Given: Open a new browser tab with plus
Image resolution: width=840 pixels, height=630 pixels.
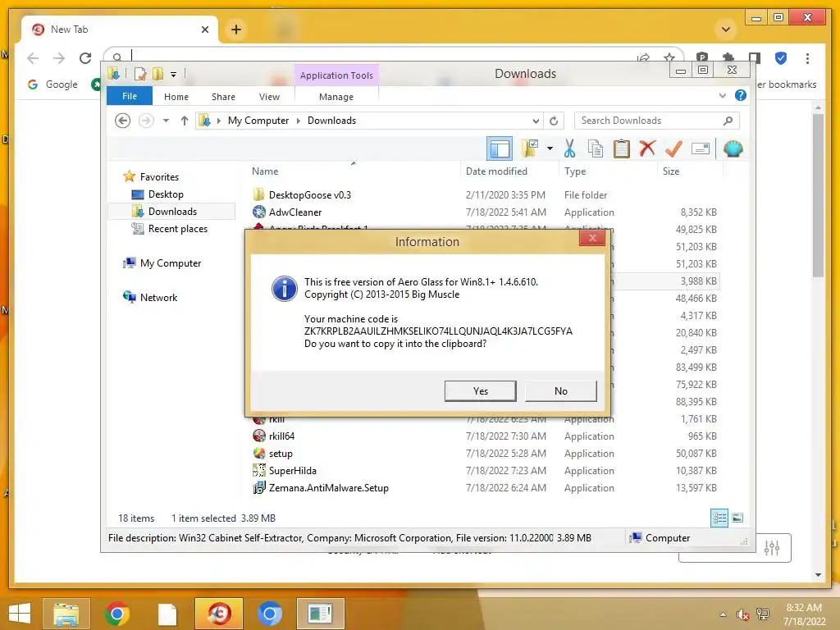Looking at the screenshot, I should tap(236, 30).
